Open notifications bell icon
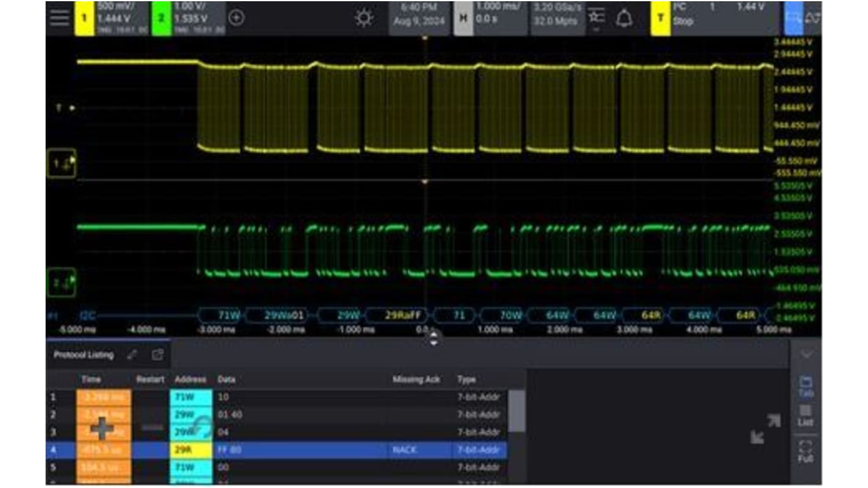Viewport: 868px width, 488px height. click(624, 19)
